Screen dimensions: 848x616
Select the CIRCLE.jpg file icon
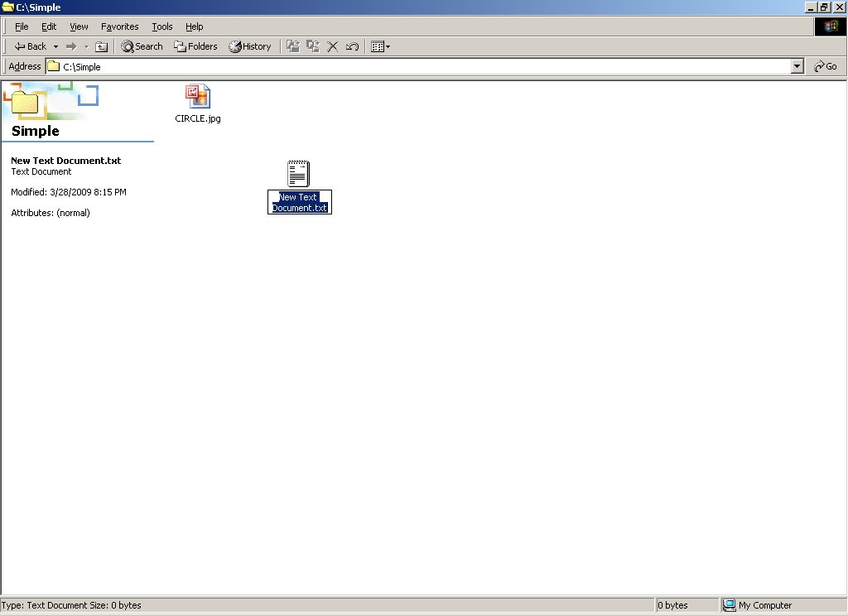pos(198,97)
